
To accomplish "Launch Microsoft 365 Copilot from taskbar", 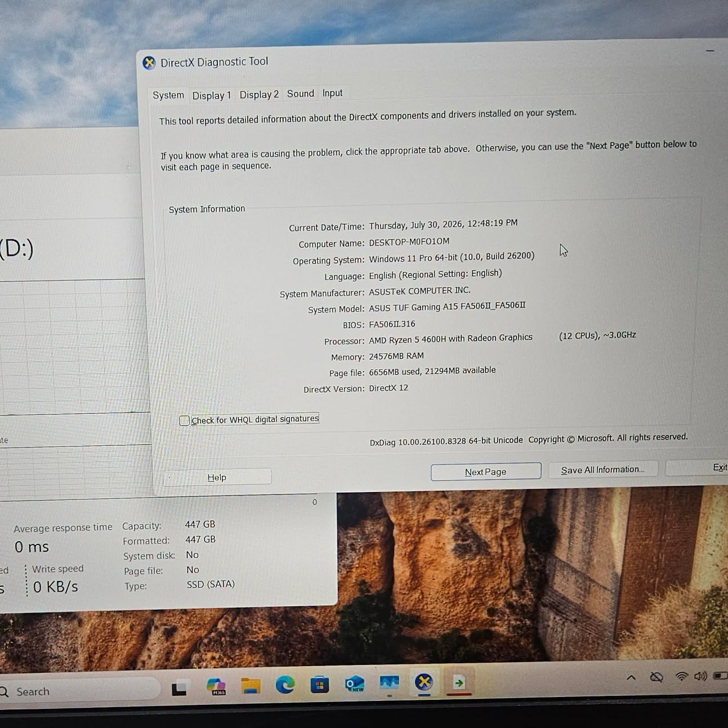I will [216, 686].
